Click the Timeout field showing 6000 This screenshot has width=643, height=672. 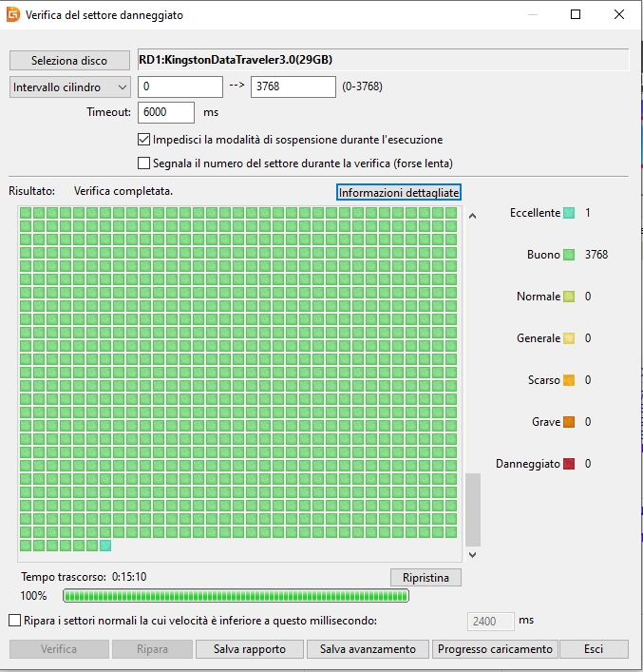point(166,112)
